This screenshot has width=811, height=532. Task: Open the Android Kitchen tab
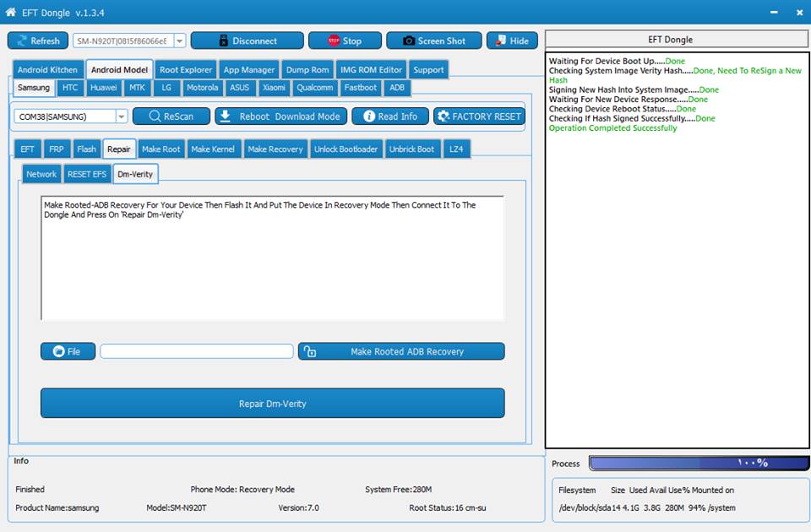click(47, 70)
